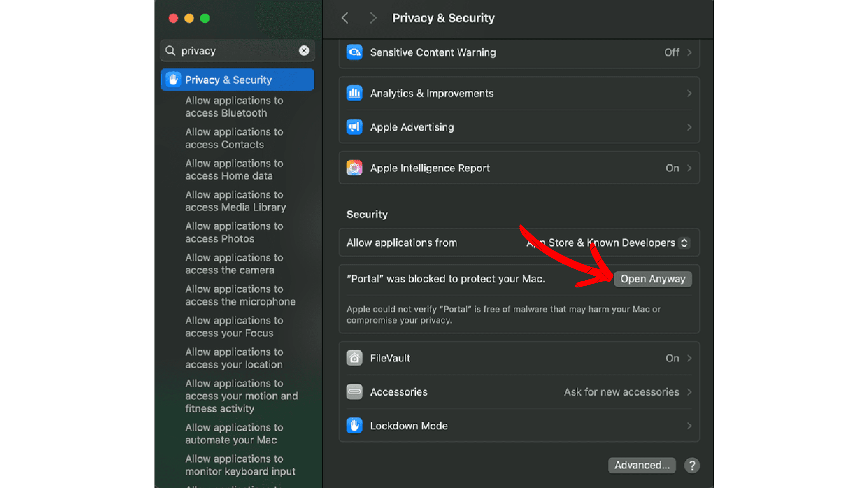Expand Apple Advertising chevron
868x488 pixels.
[689, 127]
